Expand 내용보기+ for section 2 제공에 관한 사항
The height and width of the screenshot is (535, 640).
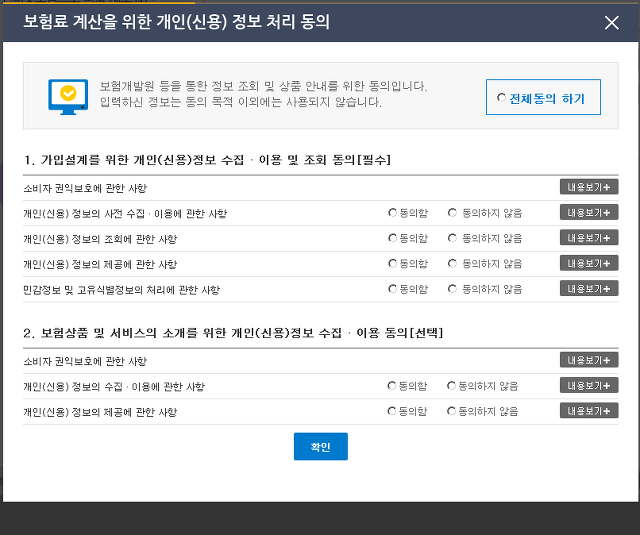click(x=589, y=411)
